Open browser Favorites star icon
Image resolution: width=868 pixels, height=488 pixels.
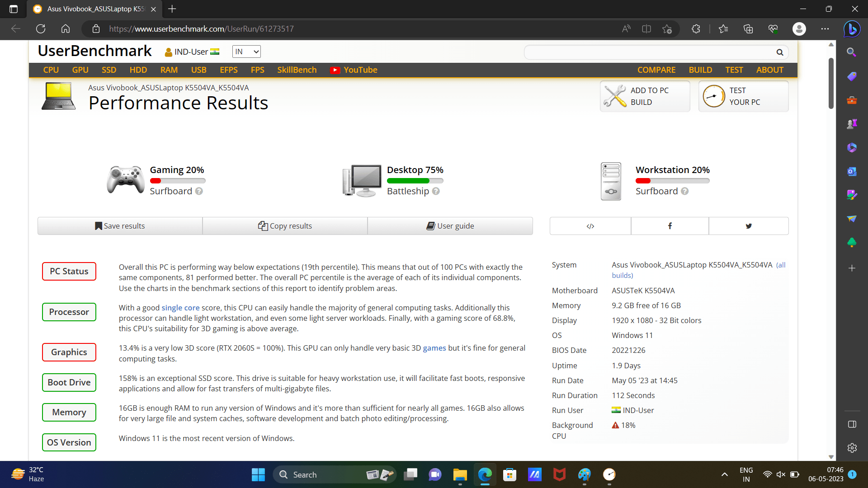pos(723,29)
